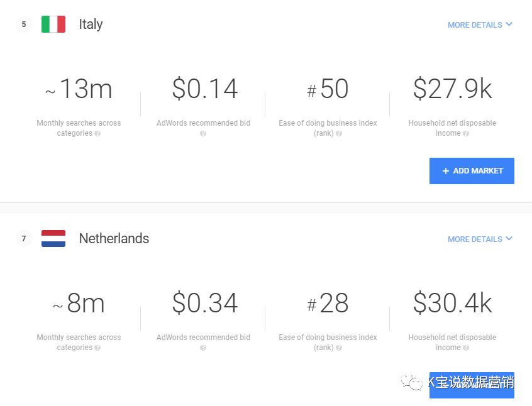
Task: Select the rank 5 badge beside Italy
Action: pos(24,25)
